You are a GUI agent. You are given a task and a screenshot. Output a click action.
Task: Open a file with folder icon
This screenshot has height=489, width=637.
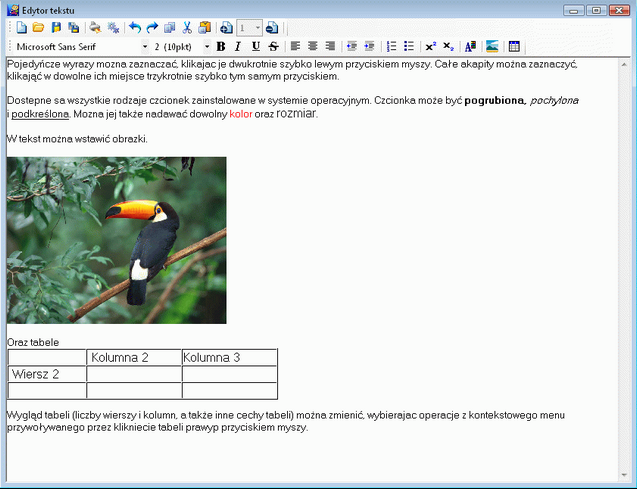(x=39, y=28)
